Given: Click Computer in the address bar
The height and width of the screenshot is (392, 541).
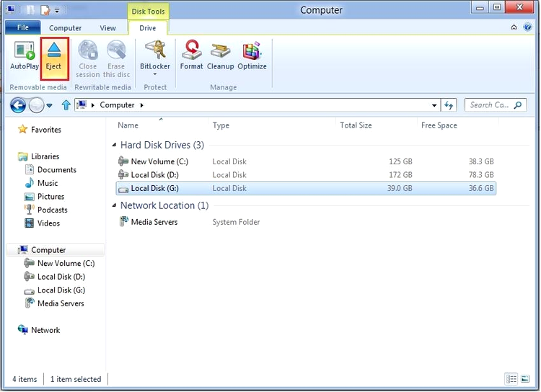Looking at the screenshot, I should click(x=117, y=105).
